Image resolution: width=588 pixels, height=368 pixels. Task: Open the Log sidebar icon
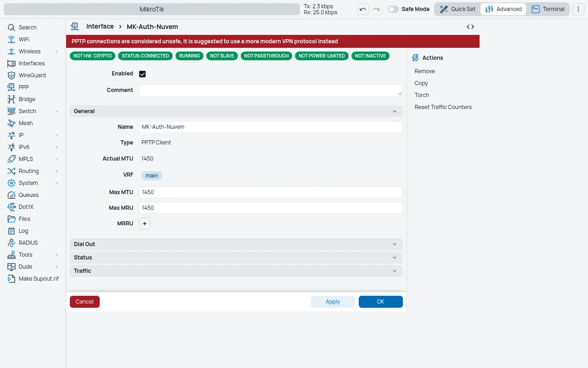click(11, 231)
